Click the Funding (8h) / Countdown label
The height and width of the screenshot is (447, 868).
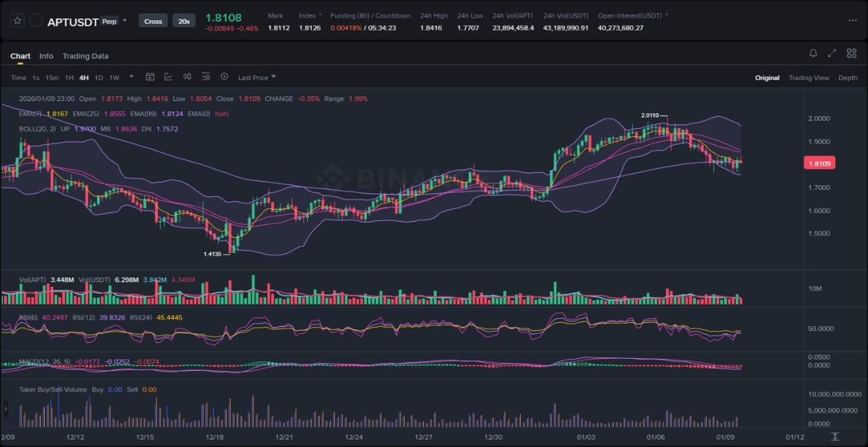(x=370, y=16)
